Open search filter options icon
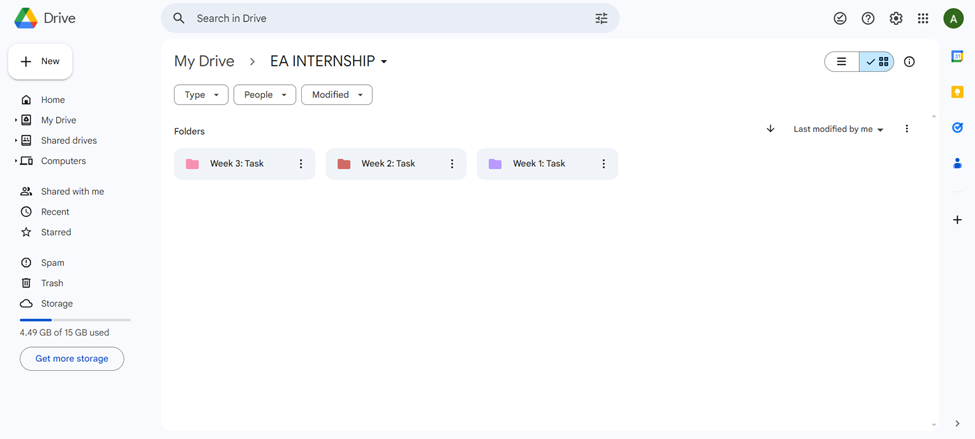Viewport: 975px width, 439px height. coord(601,18)
